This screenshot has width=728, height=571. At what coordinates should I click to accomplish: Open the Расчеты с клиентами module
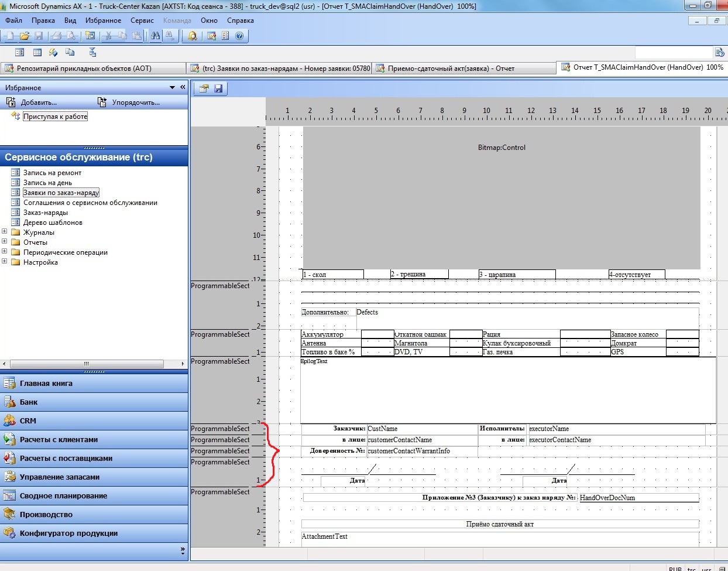point(59,440)
